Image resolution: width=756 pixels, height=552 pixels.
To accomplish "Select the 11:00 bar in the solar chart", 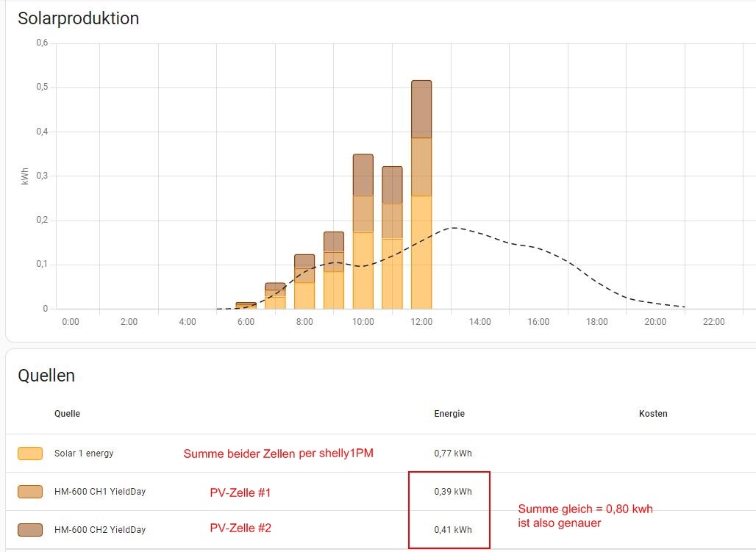I will coord(392,243).
